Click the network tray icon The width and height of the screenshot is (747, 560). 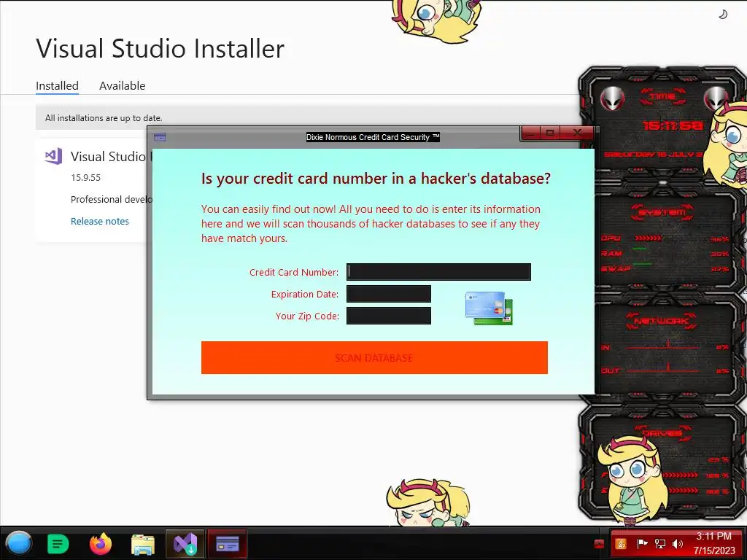coord(659,543)
